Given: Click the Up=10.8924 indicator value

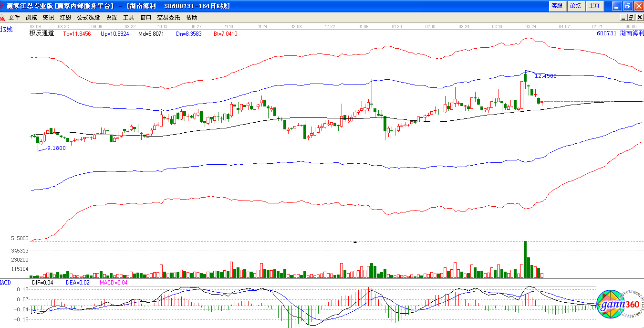Looking at the screenshot, I should point(115,34).
